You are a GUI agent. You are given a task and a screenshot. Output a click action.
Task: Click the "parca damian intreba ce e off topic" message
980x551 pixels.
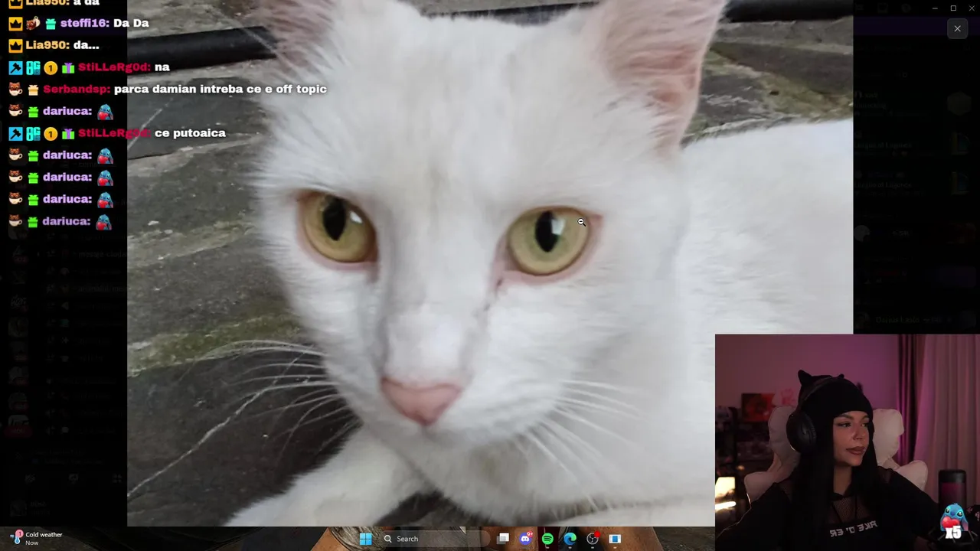tap(220, 89)
